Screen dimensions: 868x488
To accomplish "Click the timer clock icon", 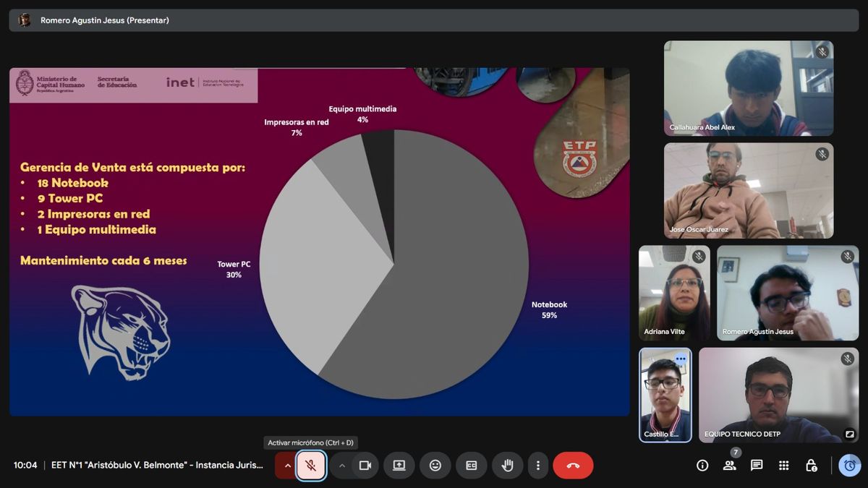I will 850,466.
